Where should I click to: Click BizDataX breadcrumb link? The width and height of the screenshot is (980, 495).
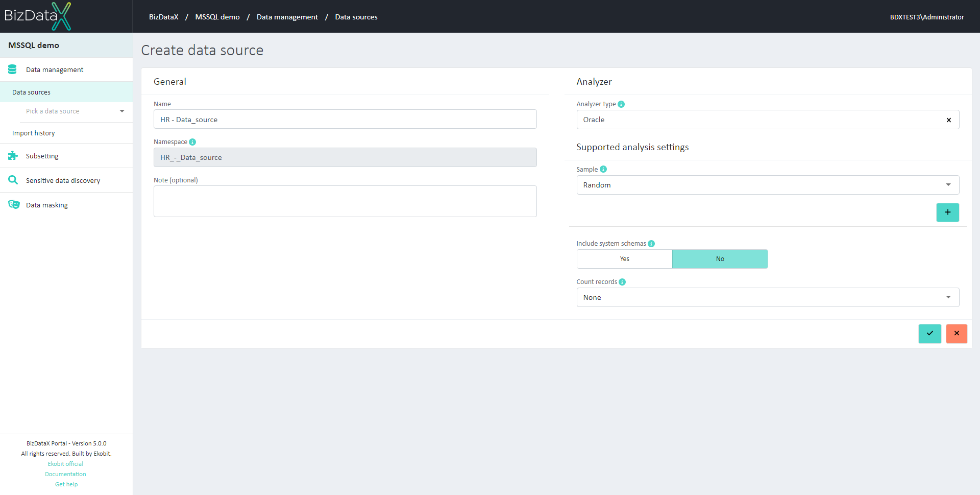point(164,17)
